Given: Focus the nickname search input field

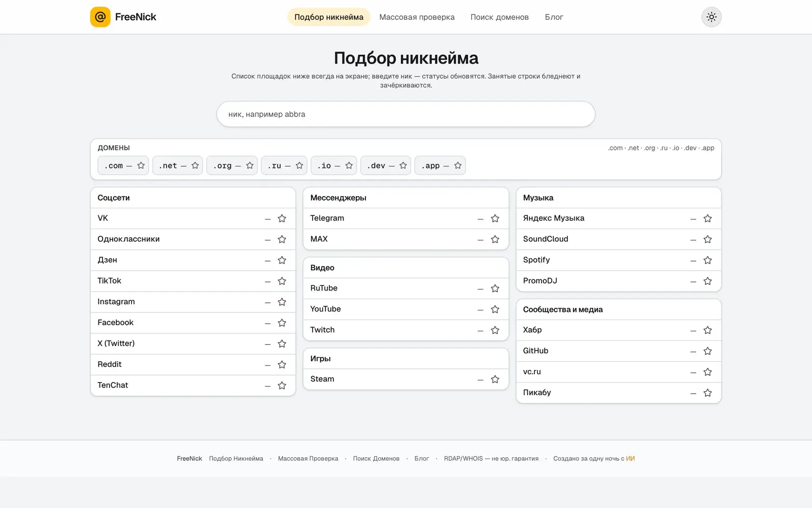Looking at the screenshot, I should [406, 114].
